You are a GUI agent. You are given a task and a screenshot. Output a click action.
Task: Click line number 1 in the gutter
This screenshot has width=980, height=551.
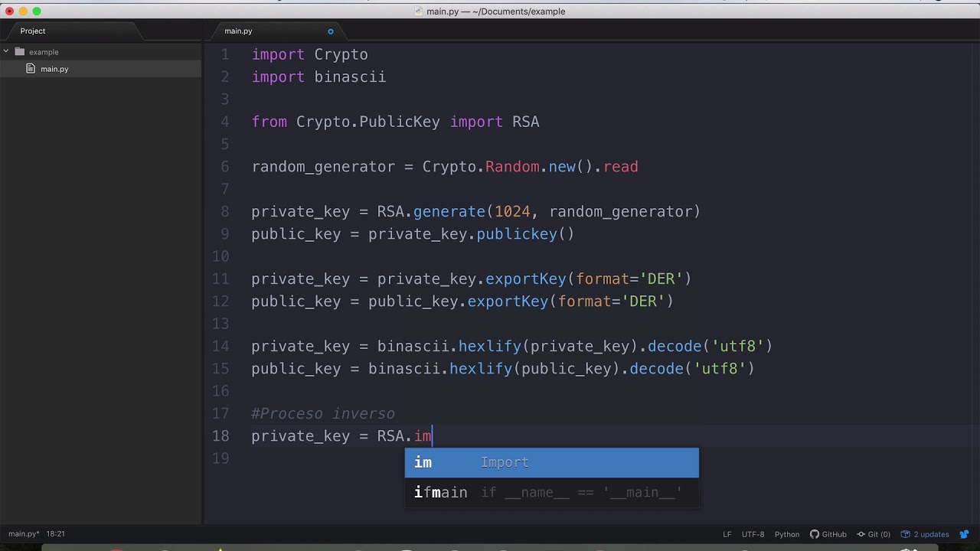[225, 54]
